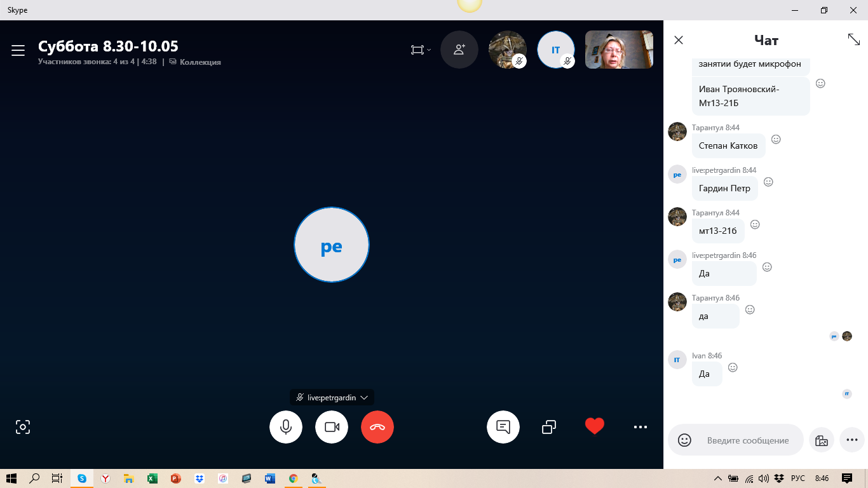
Task: Take a snapshot with the capture icon
Action: coord(23,427)
